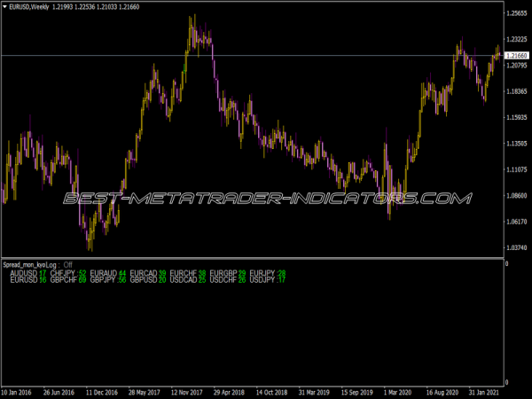
Task: Toggle the Log 'Off' indicator text
Action: tap(67, 264)
